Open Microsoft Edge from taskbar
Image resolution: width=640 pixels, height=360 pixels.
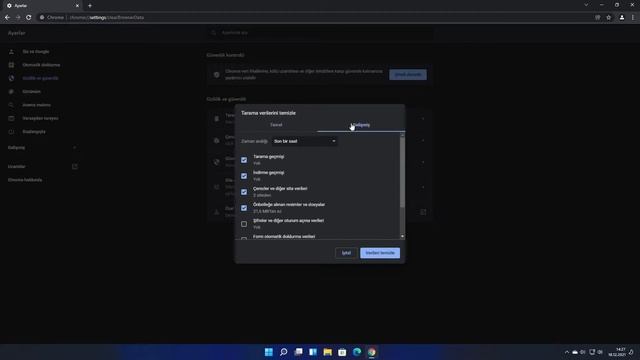(x=357, y=352)
